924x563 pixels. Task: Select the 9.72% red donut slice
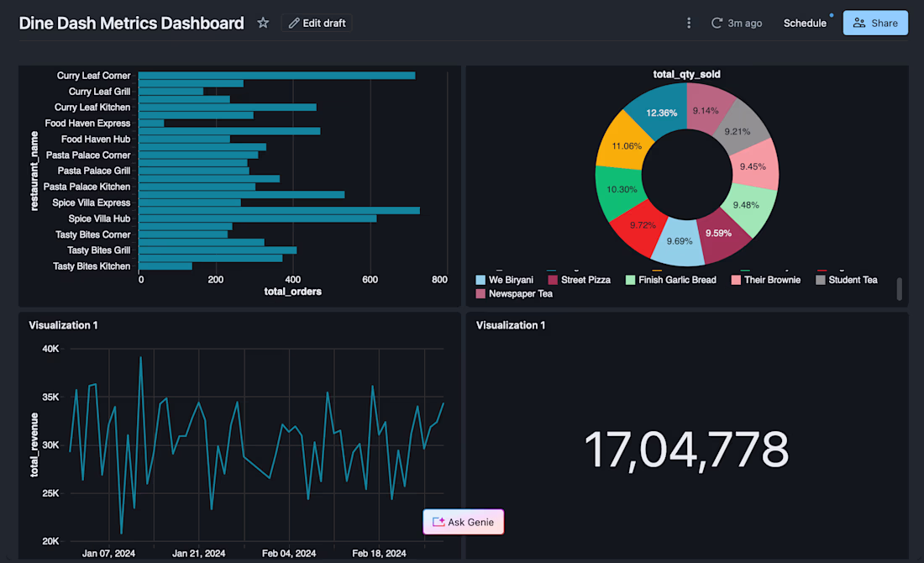(x=642, y=226)
